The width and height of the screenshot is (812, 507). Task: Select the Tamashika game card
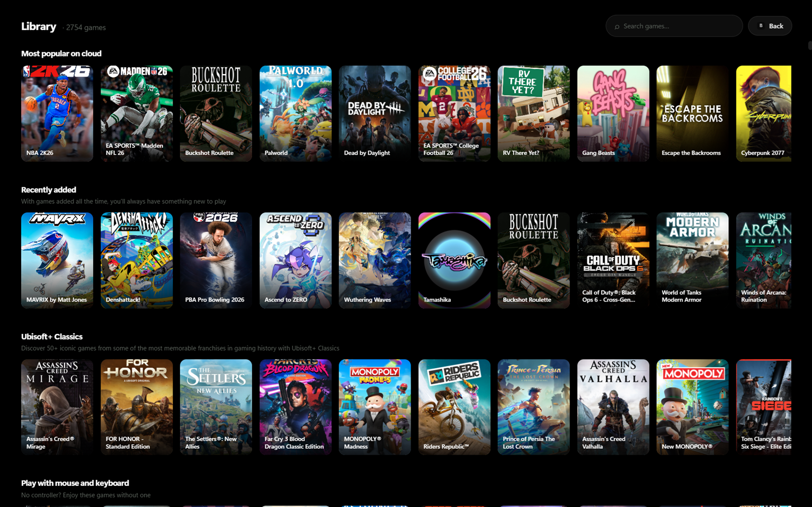coord(454,260)
